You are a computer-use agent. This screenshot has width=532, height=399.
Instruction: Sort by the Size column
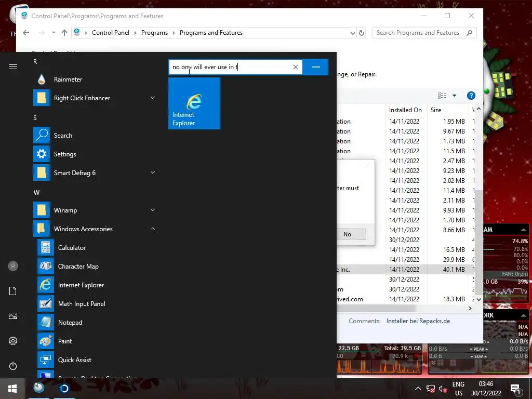(x=447, y=110)
